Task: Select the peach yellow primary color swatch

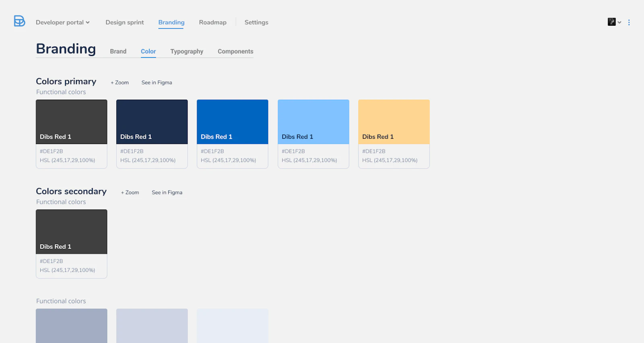Action: click(394, 122)
